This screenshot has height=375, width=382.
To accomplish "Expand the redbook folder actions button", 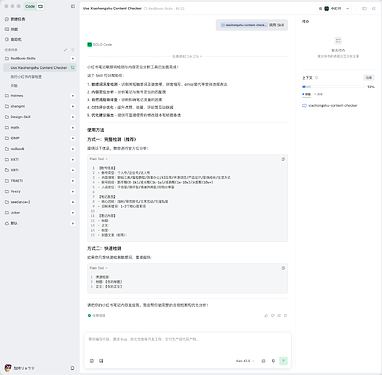I will tap(73, 149).
